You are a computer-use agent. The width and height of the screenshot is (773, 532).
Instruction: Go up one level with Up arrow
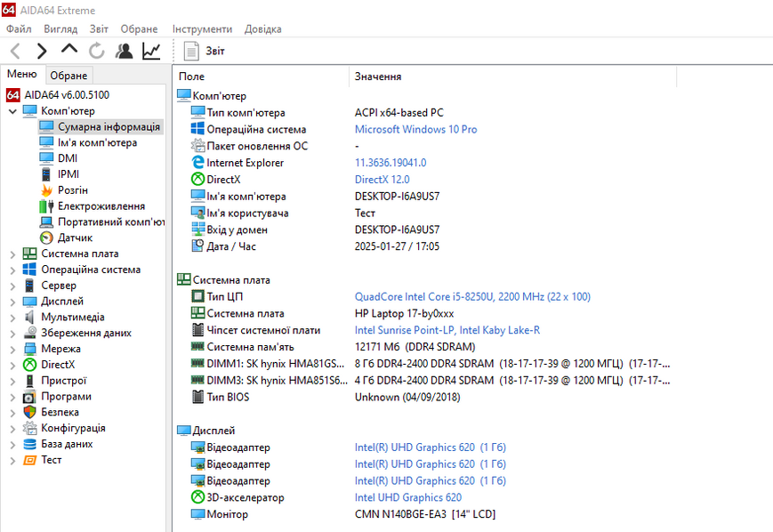[69, 49]
